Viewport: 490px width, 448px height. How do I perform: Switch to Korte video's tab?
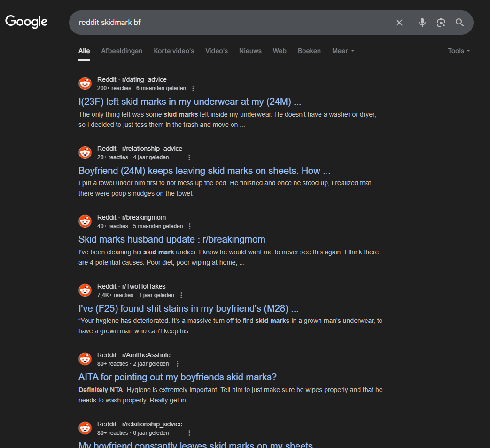(174, 51)
